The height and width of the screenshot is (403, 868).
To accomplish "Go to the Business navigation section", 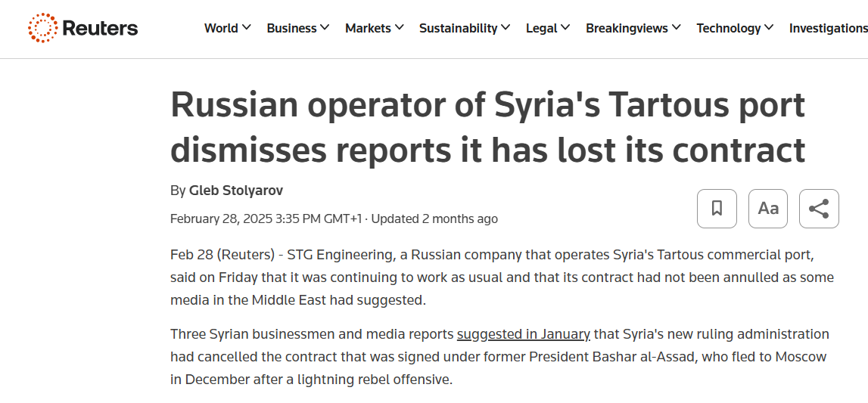I will point(291,28).
